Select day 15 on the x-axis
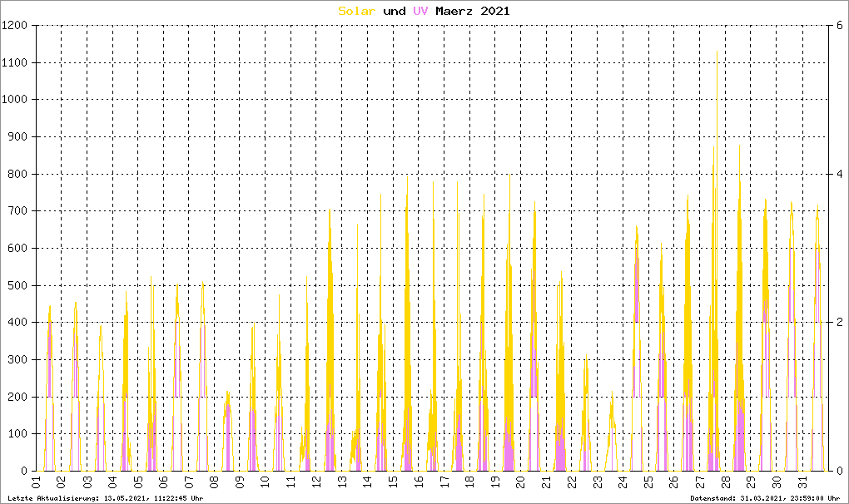 (x=393, y=482)
